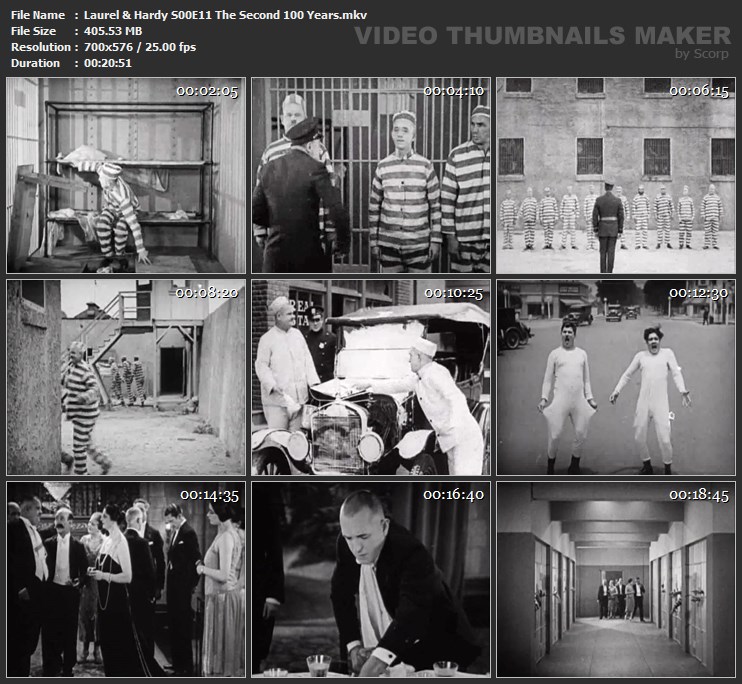Click the 'Duration' label
This screenshot has height=684, width=742.
(x=35, y=63)
